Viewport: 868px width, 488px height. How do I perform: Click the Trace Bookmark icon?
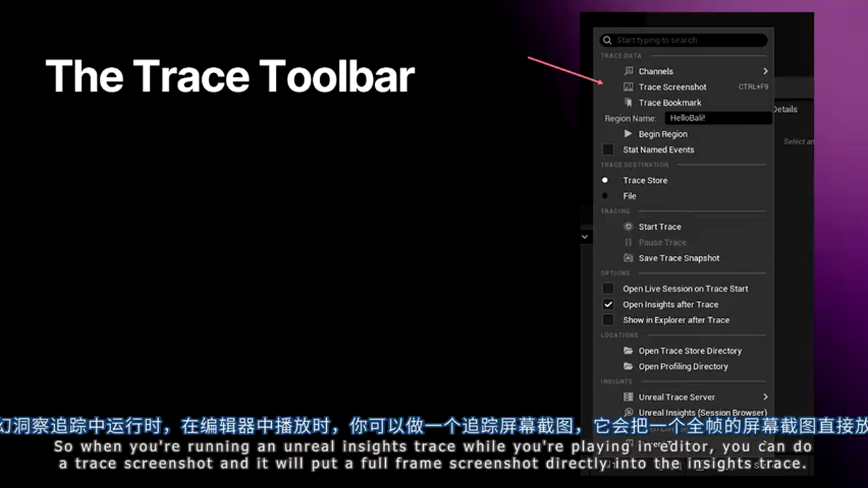point(628,102)
